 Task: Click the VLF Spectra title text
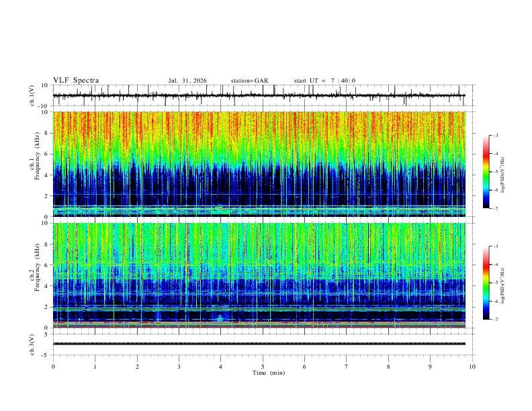[76, 81]
